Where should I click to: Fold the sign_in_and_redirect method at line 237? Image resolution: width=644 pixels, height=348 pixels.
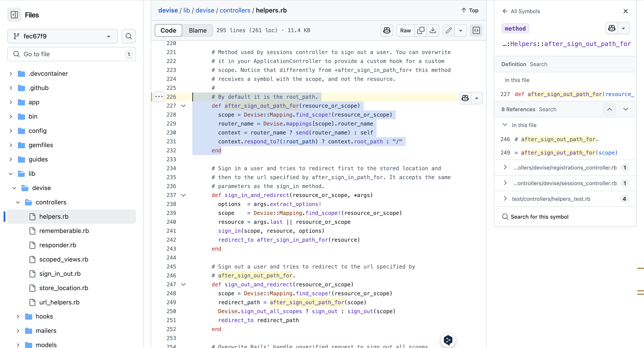pyautogui.click(x=183, y=195)
